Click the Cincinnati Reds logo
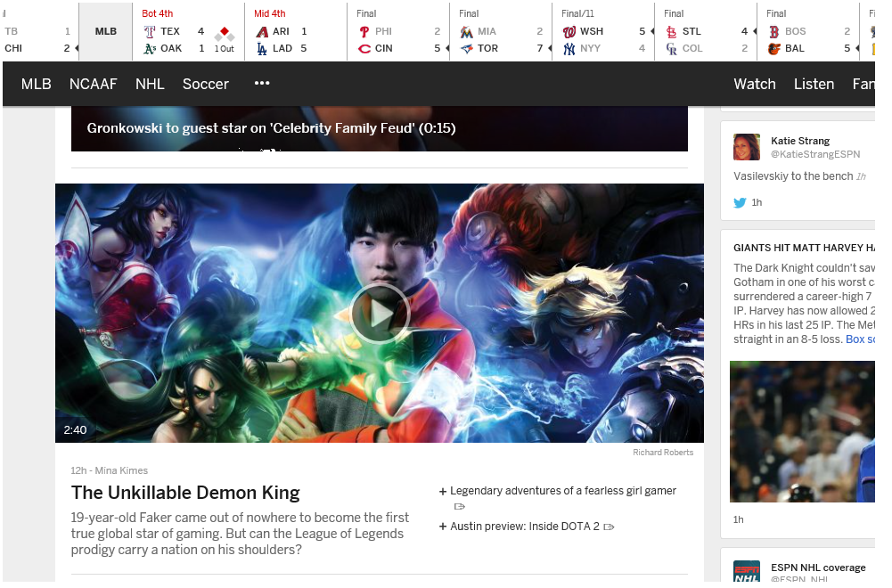 click(x=364, y=49)
